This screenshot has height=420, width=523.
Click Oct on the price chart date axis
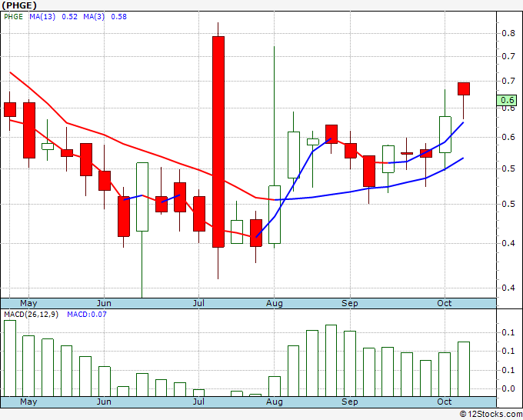(445, 303)
